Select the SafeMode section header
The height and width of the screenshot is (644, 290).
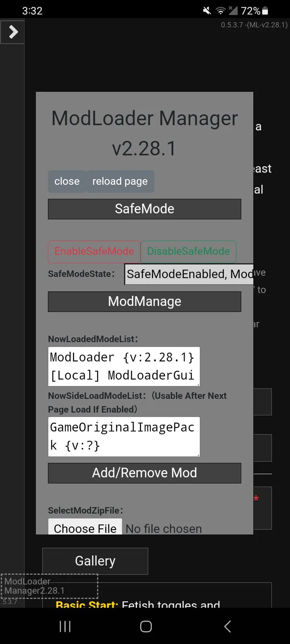(x=144, y=209)
